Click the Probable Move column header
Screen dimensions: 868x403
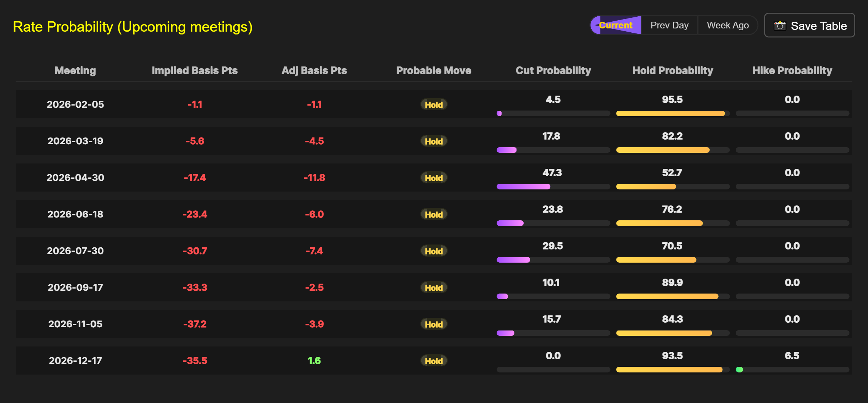pos(434,70)
